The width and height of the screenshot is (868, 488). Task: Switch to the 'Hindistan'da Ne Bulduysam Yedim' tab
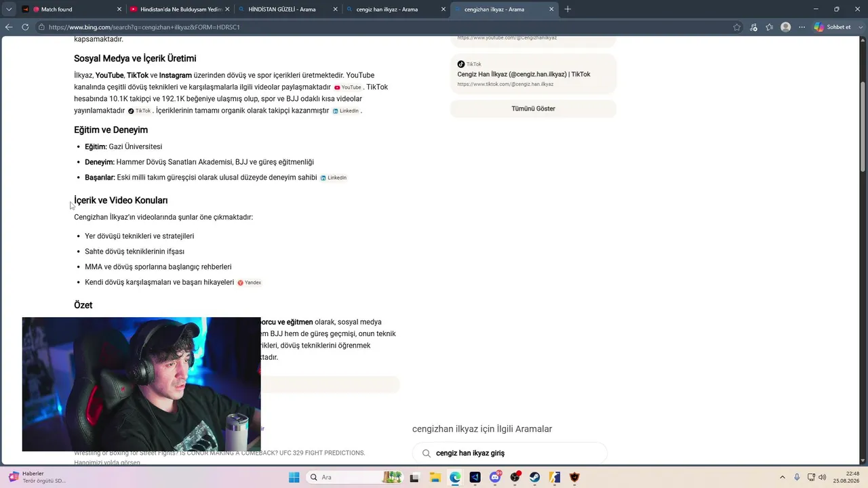click(x=180, y=9)
